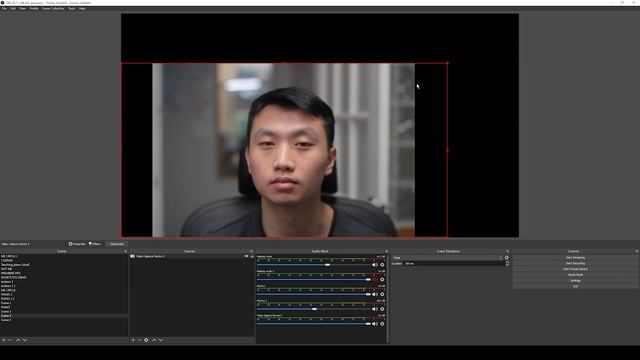Click the Deactivate button
This screenshot has width=640, height=360.
pyautogui.click(x=116, y=244)
